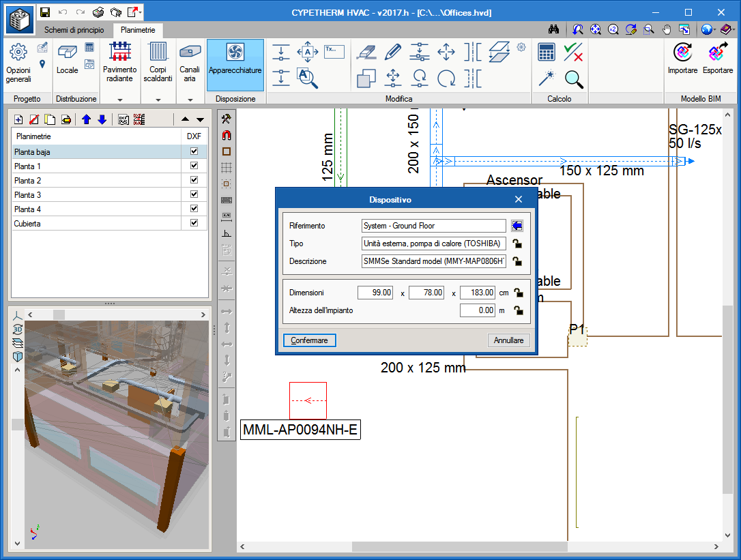
Task: Click the Esportare BIM model icon
Action: [x=717, y=58]
